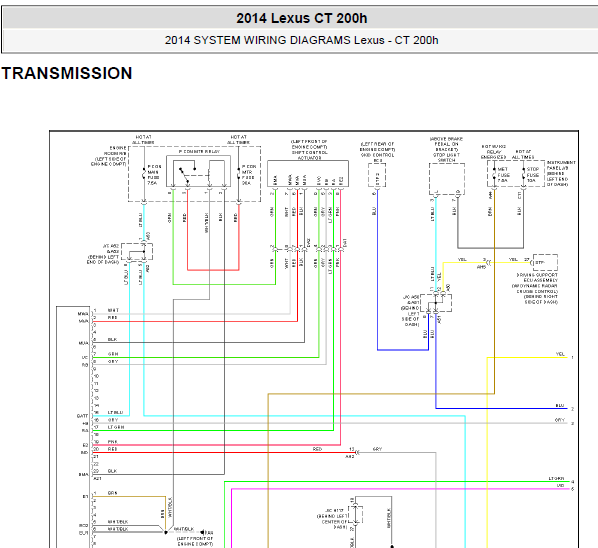Screen dimensions: 598x548
Task: Click the STP- terminal box
Action: [x=545, y=262]
